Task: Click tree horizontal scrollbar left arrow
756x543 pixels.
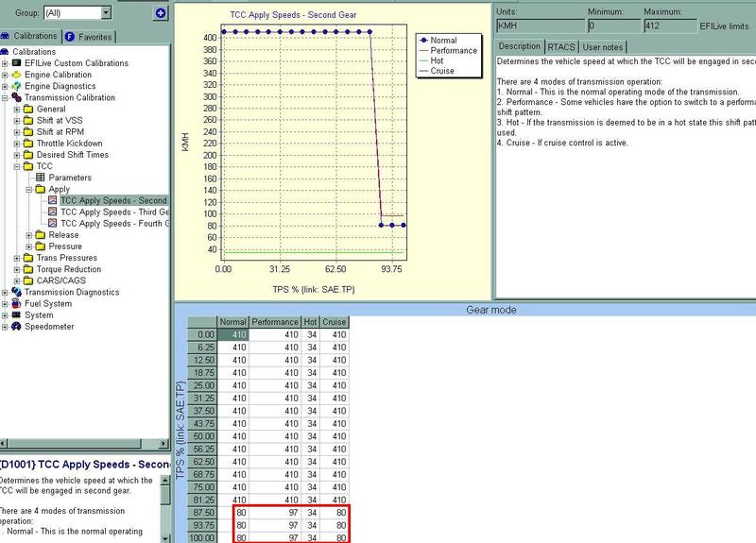Action: (x=4, y=443)
